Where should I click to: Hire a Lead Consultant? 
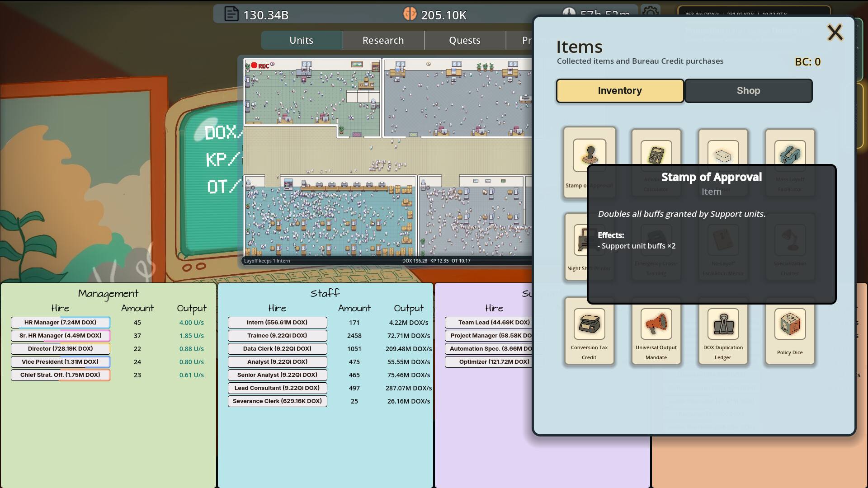click(x=277, y=388)
